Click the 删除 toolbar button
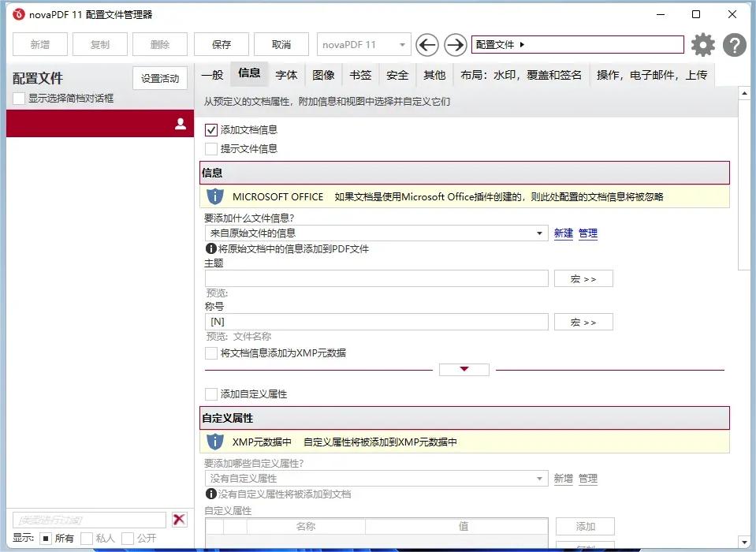Viewport: 756px width, 552px height. [159, 45]
